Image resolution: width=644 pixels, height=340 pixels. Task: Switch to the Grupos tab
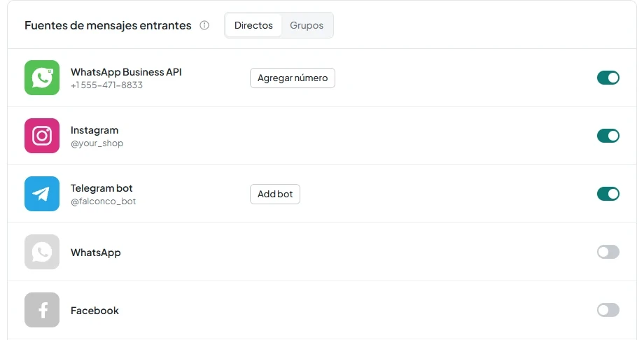point(307,25)
